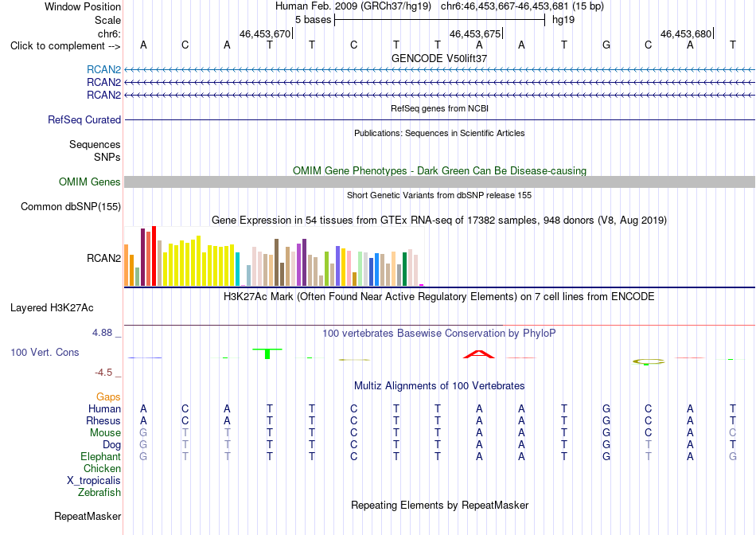This screenshot has width=756, height=535.
Task: Click the 46,453,670 coordinate tick label
Action: click(265, 33)
